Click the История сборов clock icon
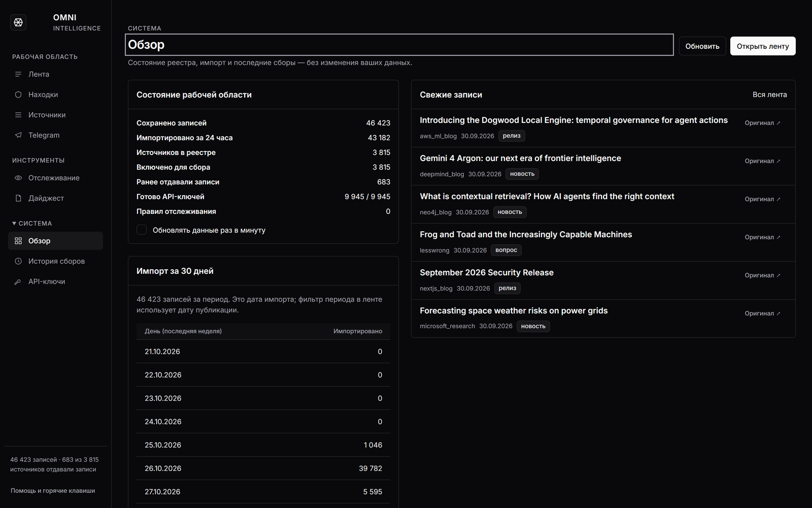Image resolution: width=812 pixels, height=508 pixels. point(18,261)
